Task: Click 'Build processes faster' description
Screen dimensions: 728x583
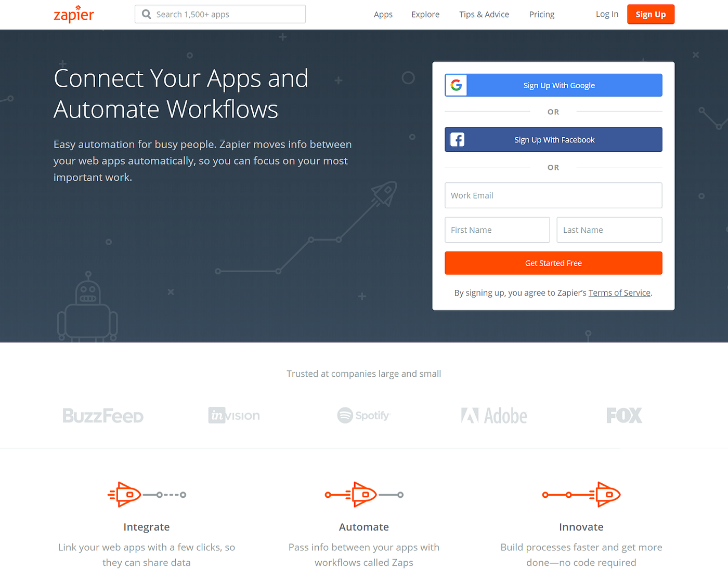Action: point(581,554)
